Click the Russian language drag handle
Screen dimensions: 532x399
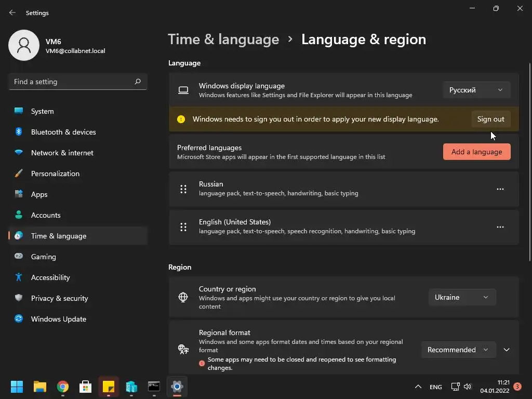(183, 189)
